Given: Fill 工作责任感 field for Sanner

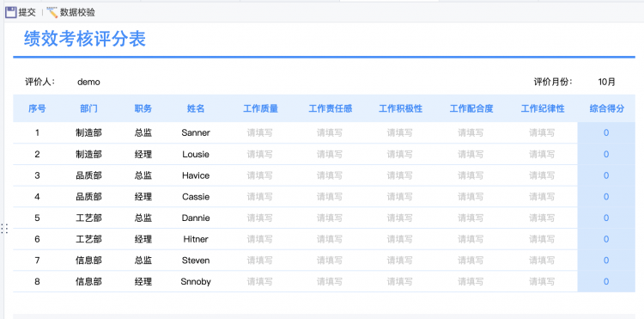Looking at the screenshot, I should [x=330, y=132].
